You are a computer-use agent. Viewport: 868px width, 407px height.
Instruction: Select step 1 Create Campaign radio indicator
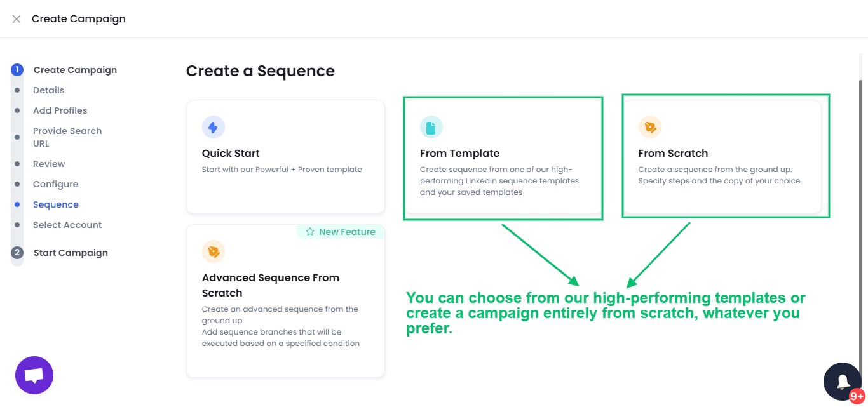pos(17,69)
